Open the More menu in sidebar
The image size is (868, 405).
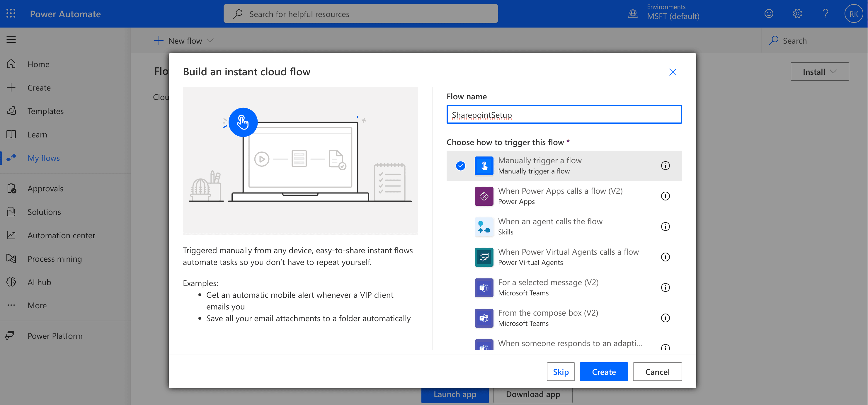(x=37, y=305)
